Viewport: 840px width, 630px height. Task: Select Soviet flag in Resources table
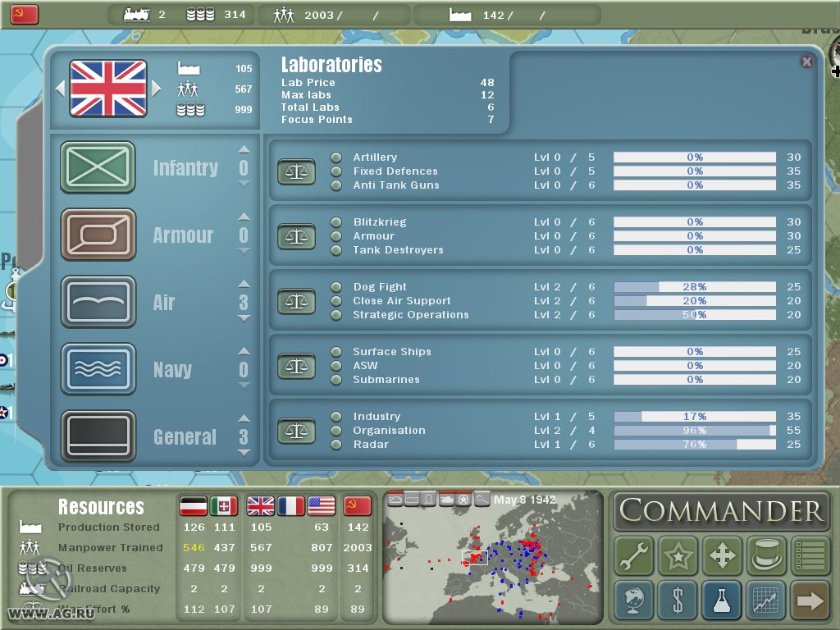tap(358, 505)
